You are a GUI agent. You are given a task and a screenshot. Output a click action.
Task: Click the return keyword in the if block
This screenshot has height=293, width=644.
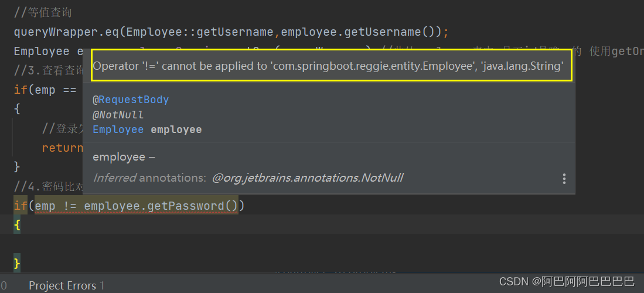click(x=63, y=148)
